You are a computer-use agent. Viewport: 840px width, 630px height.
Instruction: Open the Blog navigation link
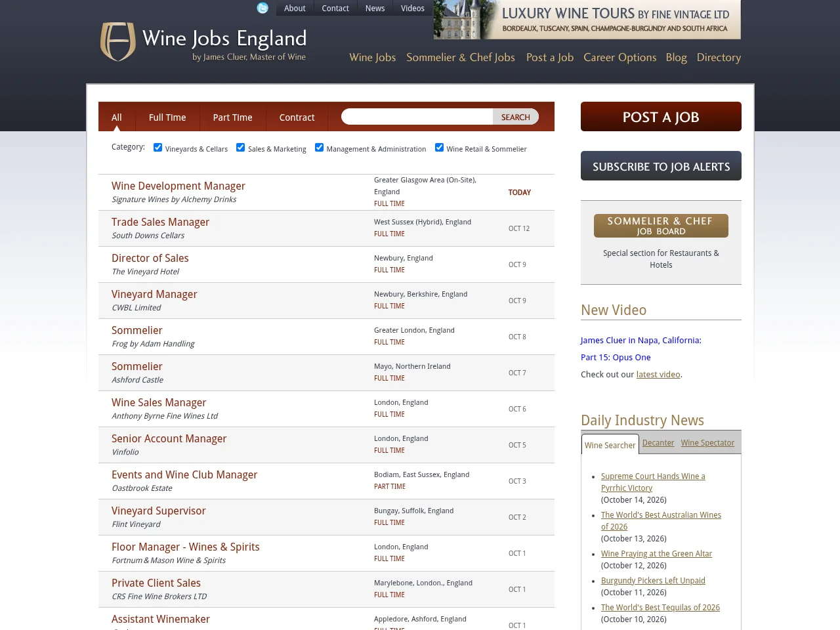pos(677,57)
